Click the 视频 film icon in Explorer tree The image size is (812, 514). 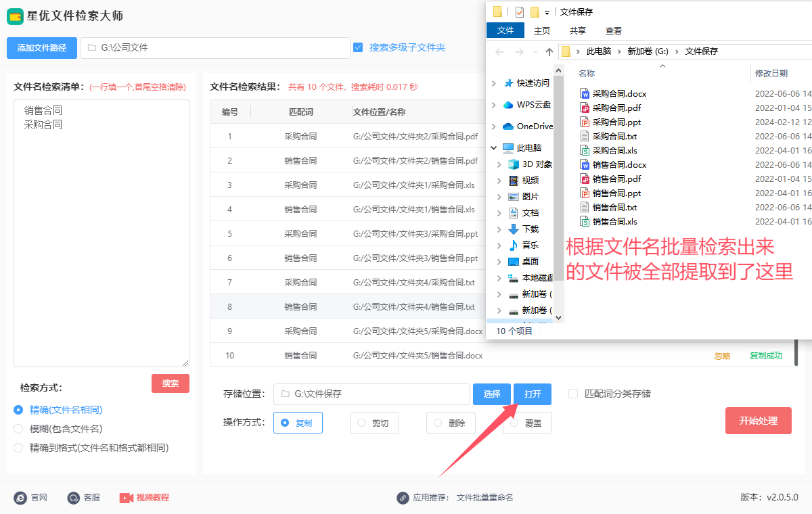coord(514,181)
